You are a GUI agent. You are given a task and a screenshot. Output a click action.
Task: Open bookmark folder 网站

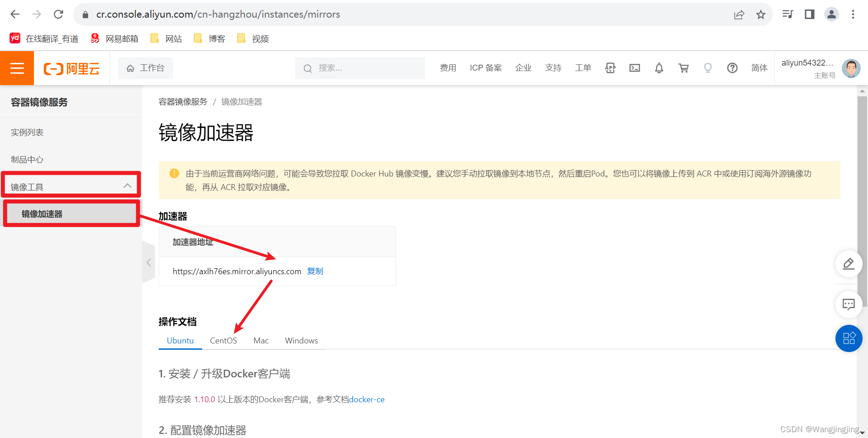click(166, 38)
